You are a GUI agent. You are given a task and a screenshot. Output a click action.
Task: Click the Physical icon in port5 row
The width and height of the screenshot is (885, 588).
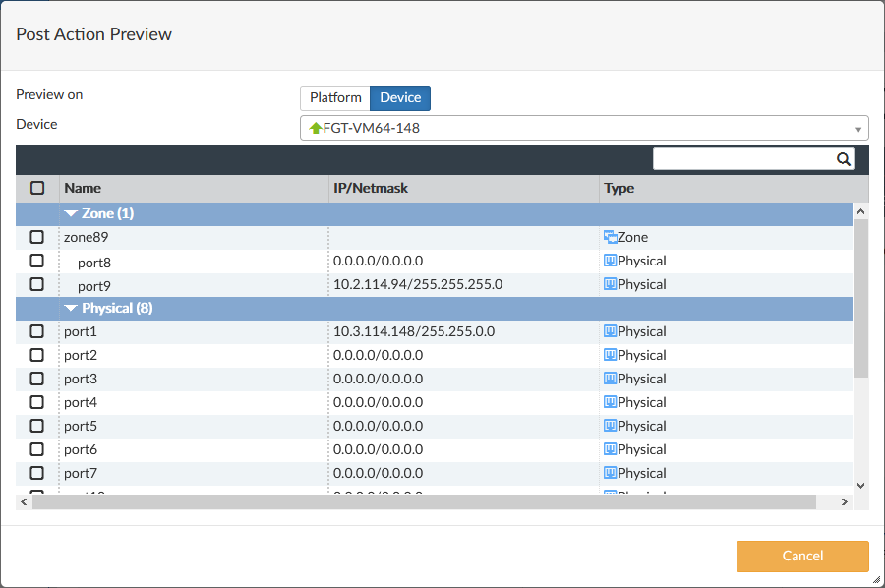[610, 426]
